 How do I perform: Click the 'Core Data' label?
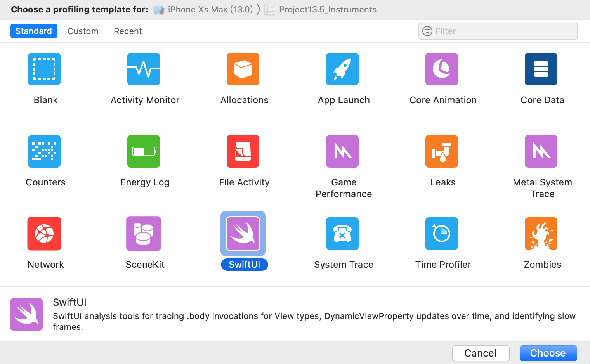pos(543,100)
